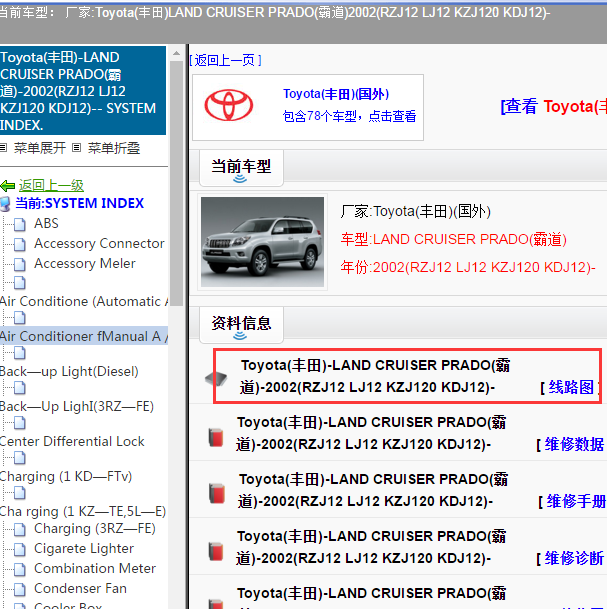This screenshot has width=607, height=609.
Task: Click the SYSTEM INDEX computer icon
Action: click(5, 204)
